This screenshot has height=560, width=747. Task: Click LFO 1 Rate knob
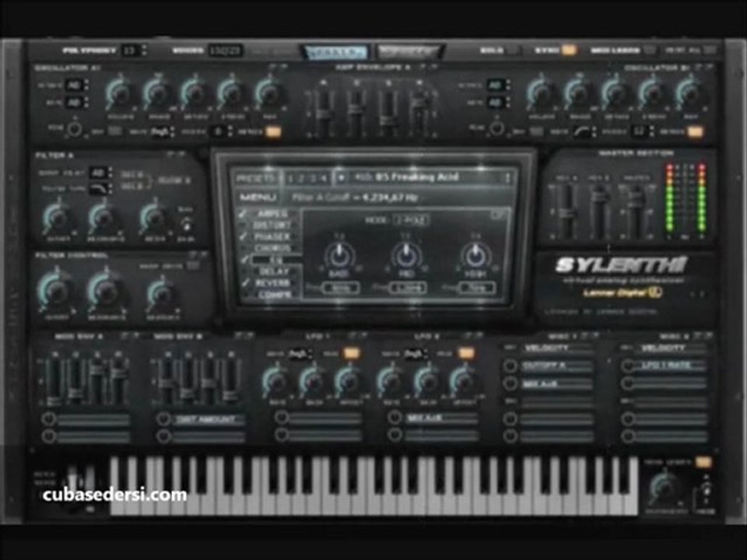(x=276, y=382)
